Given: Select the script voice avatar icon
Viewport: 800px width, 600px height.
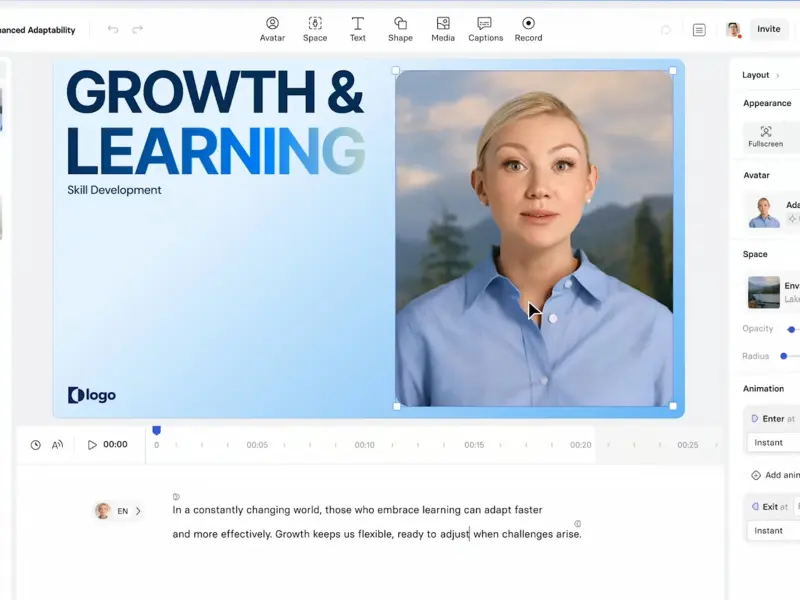Looking at the screenshot, I should tap(103, 511).
